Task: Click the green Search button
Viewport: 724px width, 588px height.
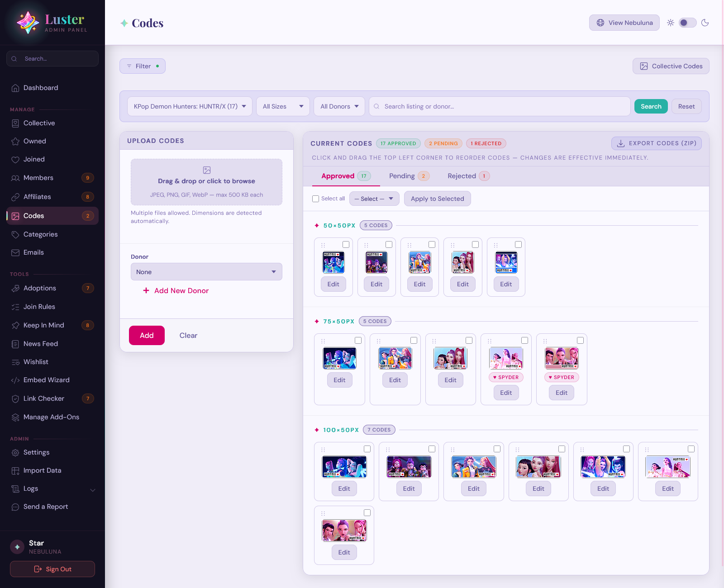Action: (x=651, y=106)
